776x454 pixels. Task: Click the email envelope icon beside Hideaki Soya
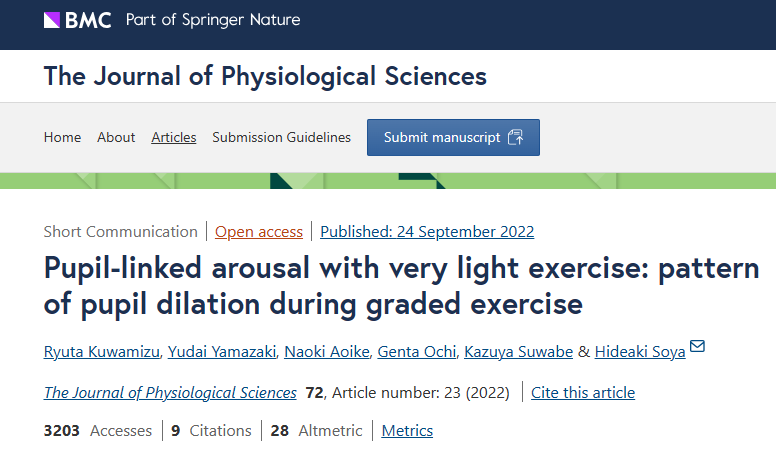click(x=697, y=347)
